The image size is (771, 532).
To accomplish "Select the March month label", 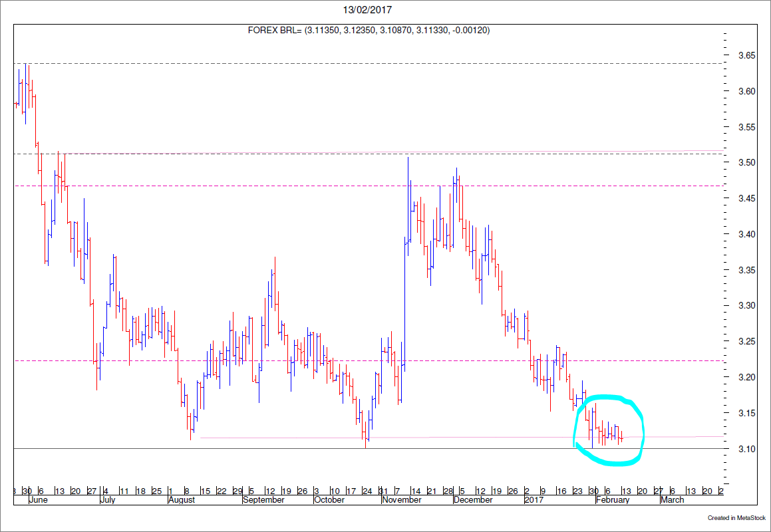I will click(672, 500).
